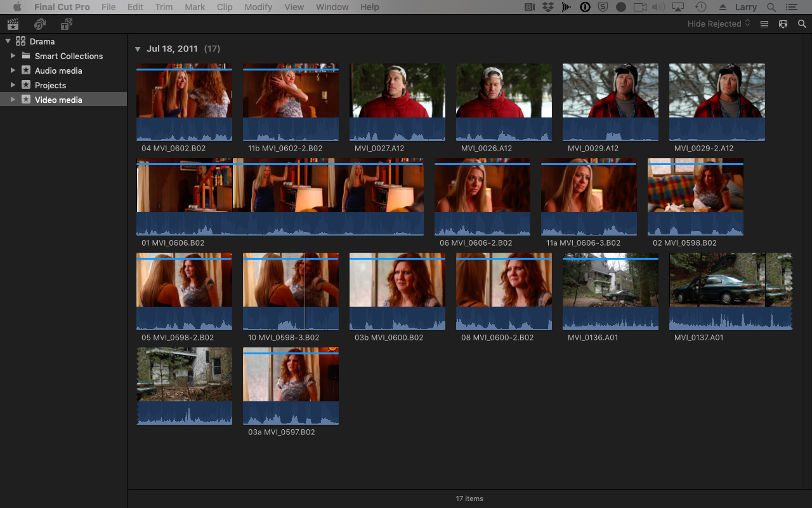Open Spotlight search in menu bar
Viewport: 812px width, 508px height.
771,7
